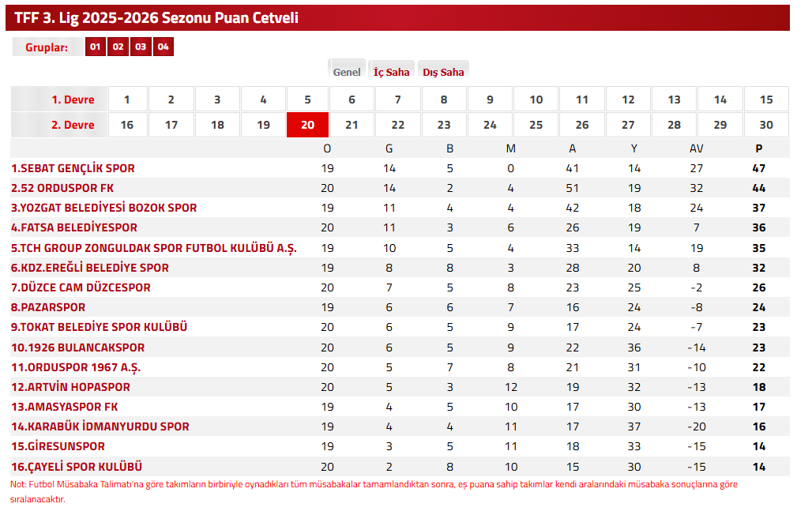Select week 1 of the first half
The height and width of the screenshot is (511, 812).
point(127,98)
